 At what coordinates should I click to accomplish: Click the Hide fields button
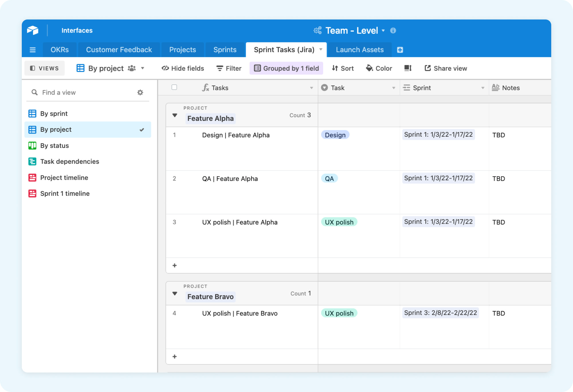(x=183, y=68)
